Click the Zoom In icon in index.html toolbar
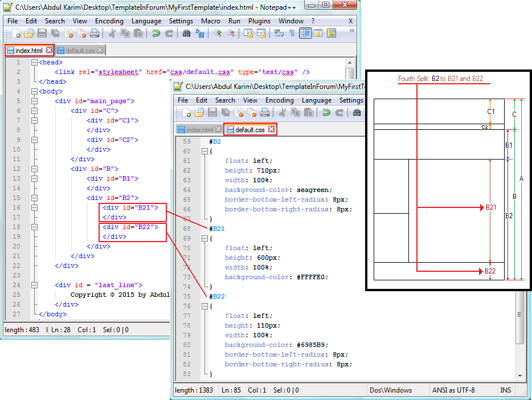 (217, 34)
